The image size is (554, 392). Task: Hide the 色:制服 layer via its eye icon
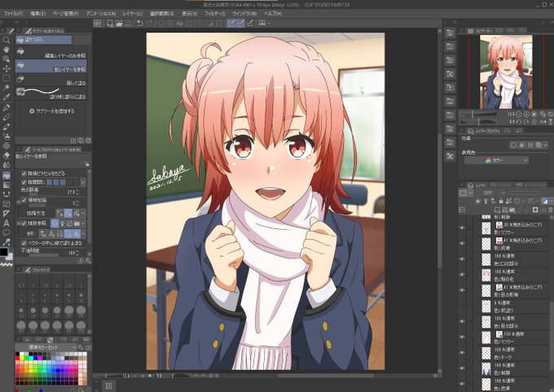click(x=462, y=368)
